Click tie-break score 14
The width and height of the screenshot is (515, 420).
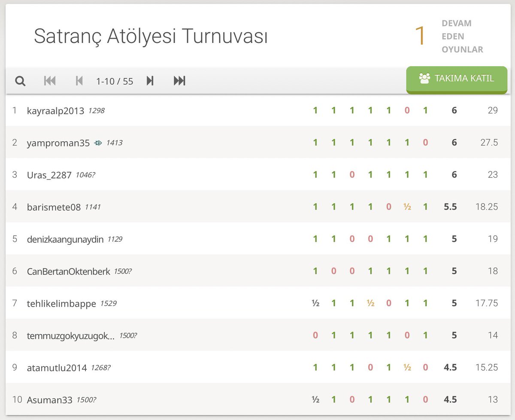pos(493,336)
